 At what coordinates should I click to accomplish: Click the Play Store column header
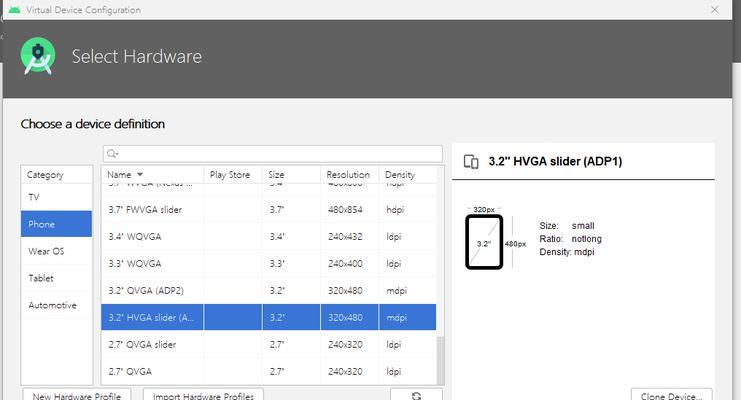tap(230, 174)
